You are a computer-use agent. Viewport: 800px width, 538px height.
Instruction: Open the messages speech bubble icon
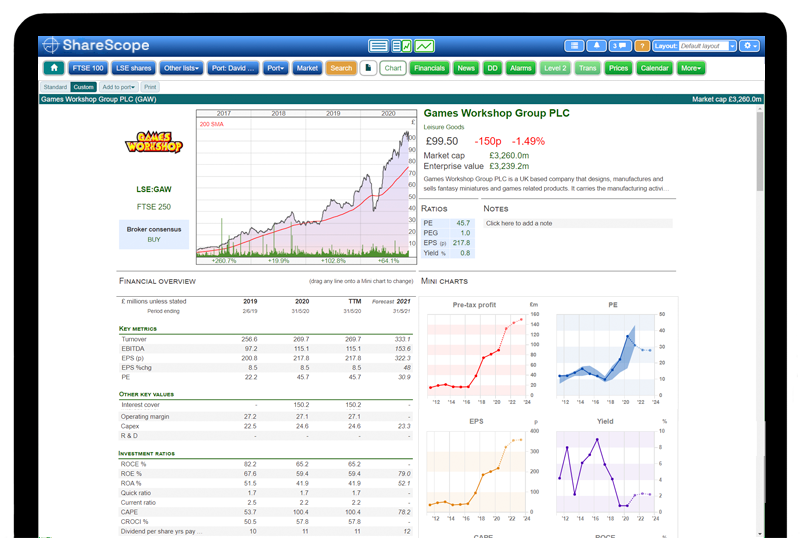[619, 46]
